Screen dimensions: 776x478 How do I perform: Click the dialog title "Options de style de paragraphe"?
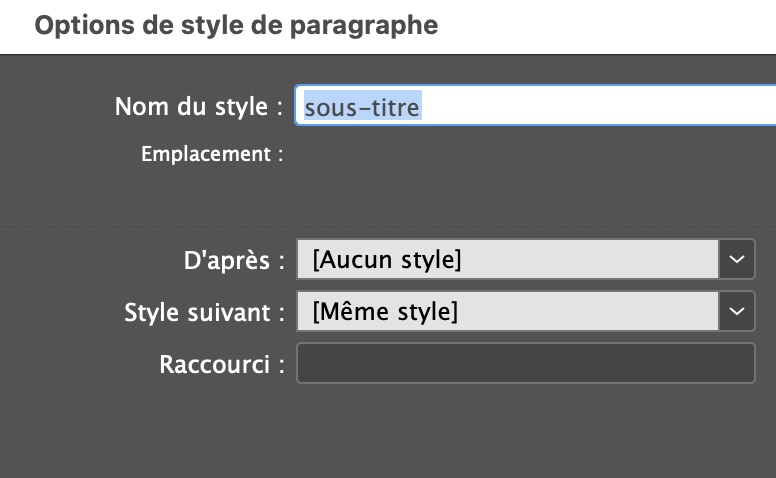point(236,25)
